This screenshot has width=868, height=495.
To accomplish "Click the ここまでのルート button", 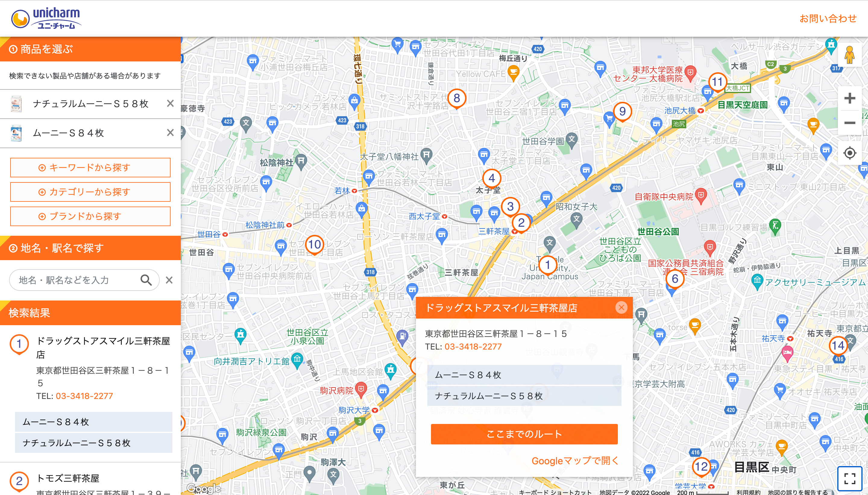I will [x=524, y=434].
